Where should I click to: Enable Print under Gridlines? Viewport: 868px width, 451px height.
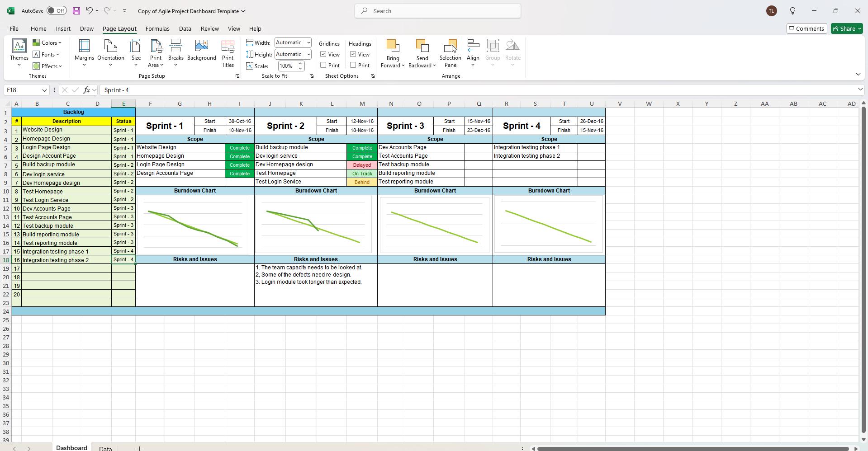point(323,65)
